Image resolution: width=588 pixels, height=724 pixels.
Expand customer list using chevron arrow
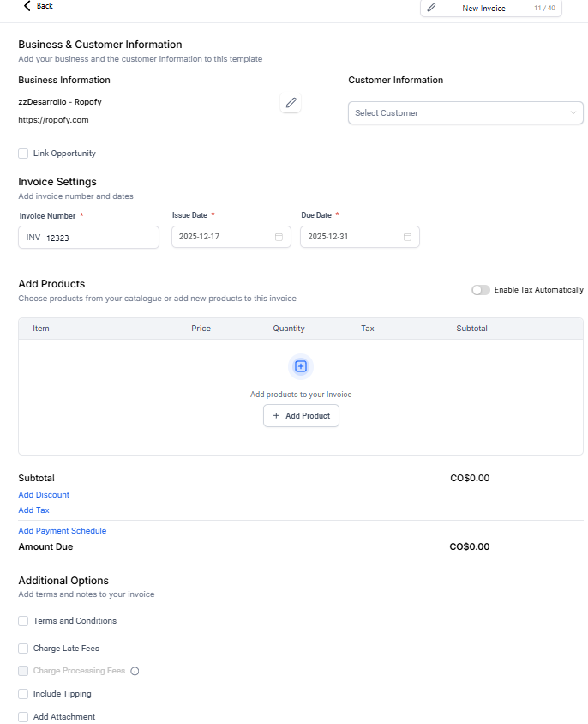tap(573, 113)
